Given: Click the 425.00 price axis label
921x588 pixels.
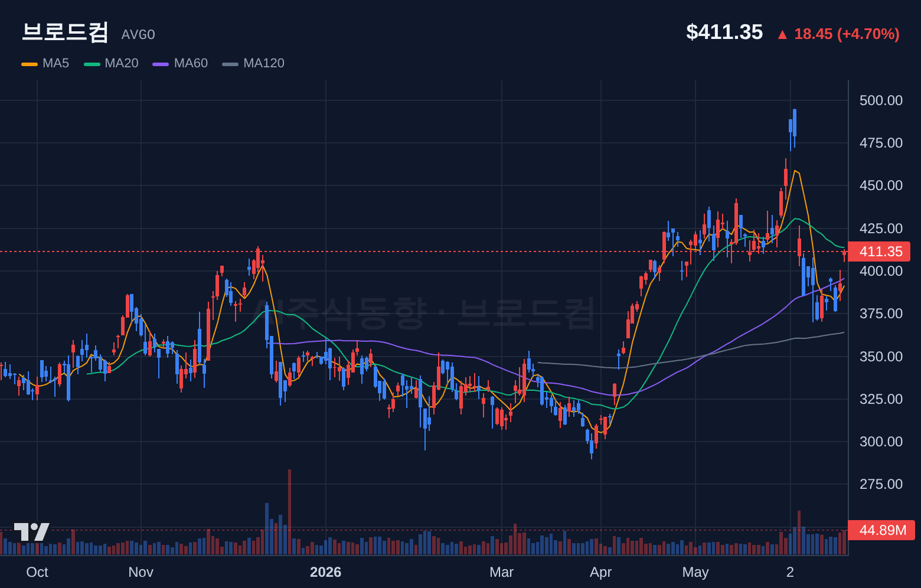Looking at the screenshot, I should [x=881, y=228].
